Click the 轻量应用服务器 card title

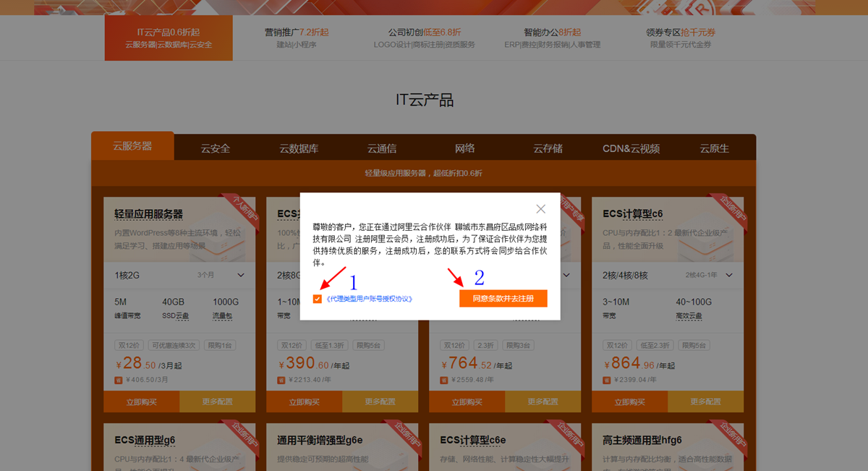[x=148, y=214]
